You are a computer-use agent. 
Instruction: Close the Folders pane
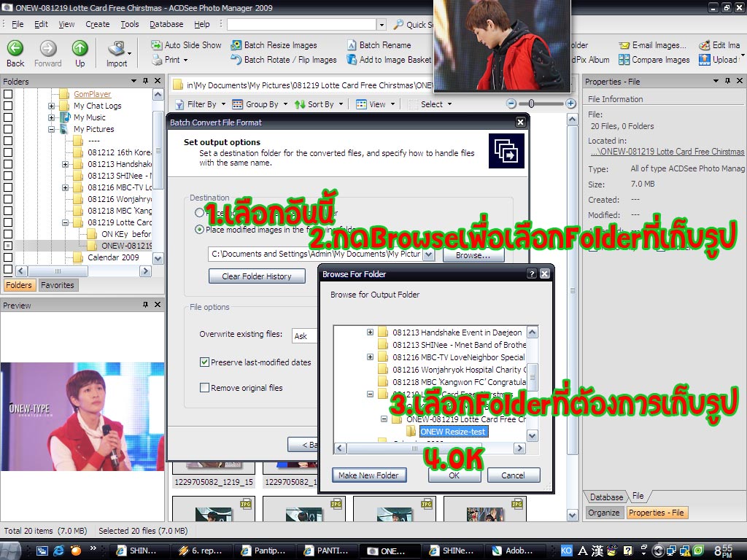(158, 81)
